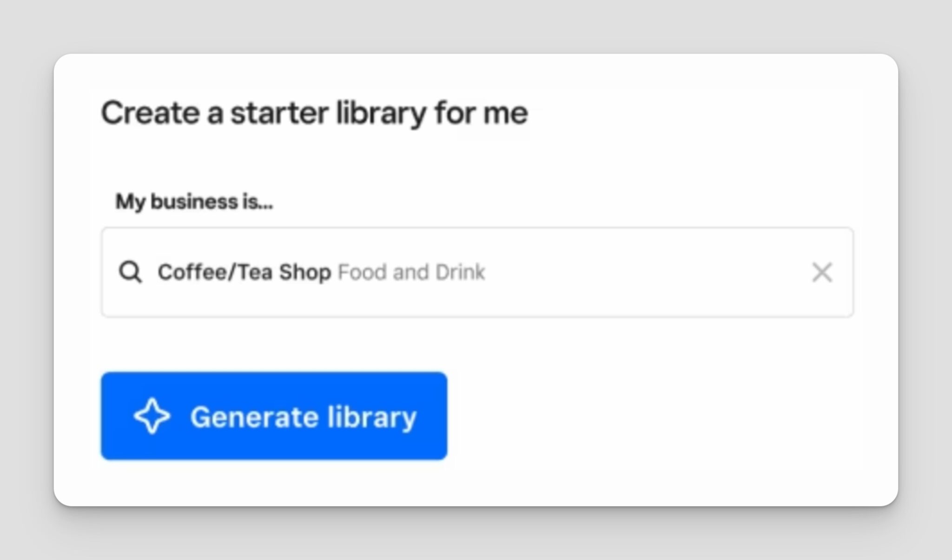The width and height of the screenshot is (952, 560).
Task: Focus the business type search field
Action: click(477, 272)
